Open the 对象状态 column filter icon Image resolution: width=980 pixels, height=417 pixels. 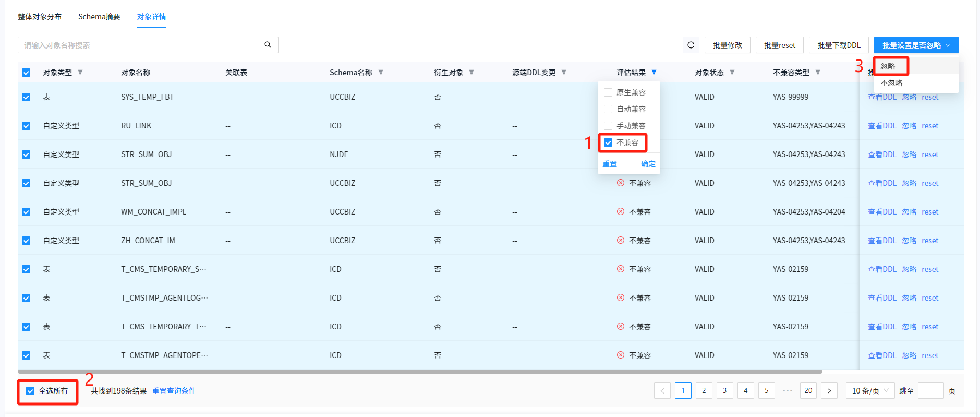coord(732,72)
